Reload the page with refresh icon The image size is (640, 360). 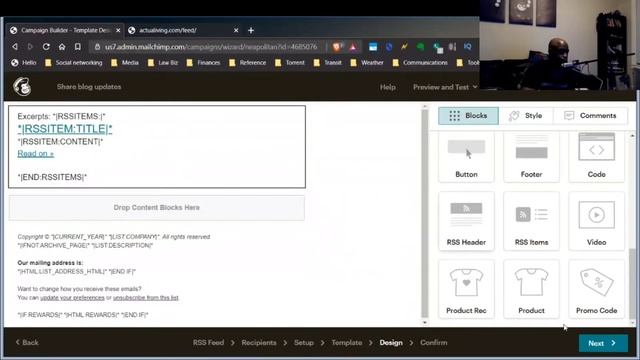click(x=46, y=47)
